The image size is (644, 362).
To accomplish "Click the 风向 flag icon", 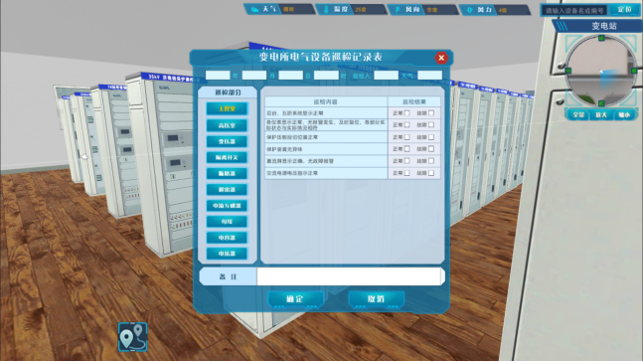I will (398, 9).
